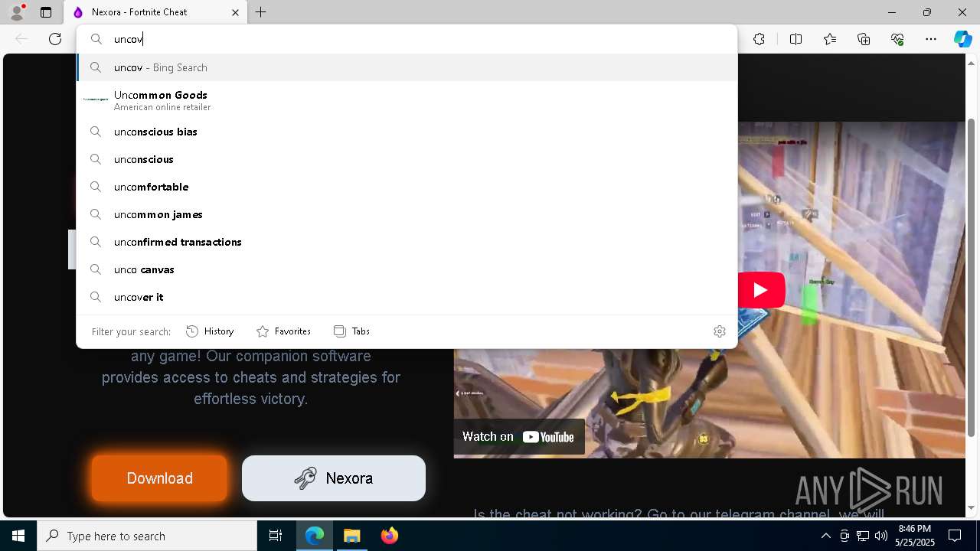Open a new tab with plus button
980x551 pixels.
(261, 12)
